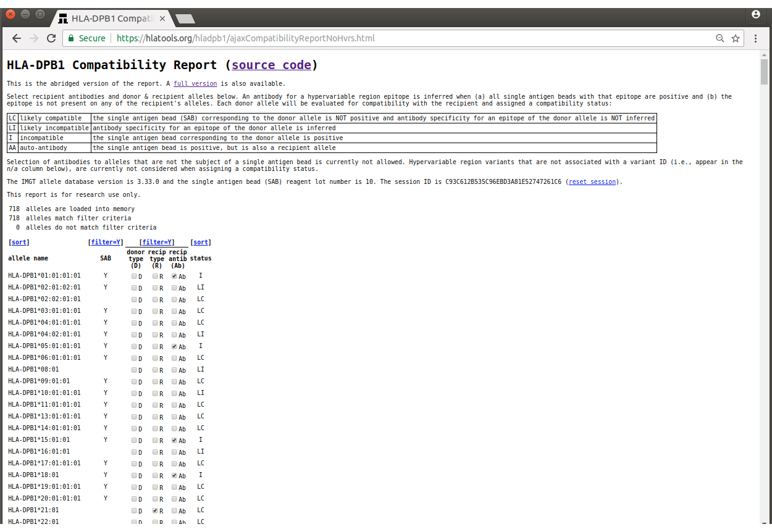Click inside the browser address bar

coord(309,38)
